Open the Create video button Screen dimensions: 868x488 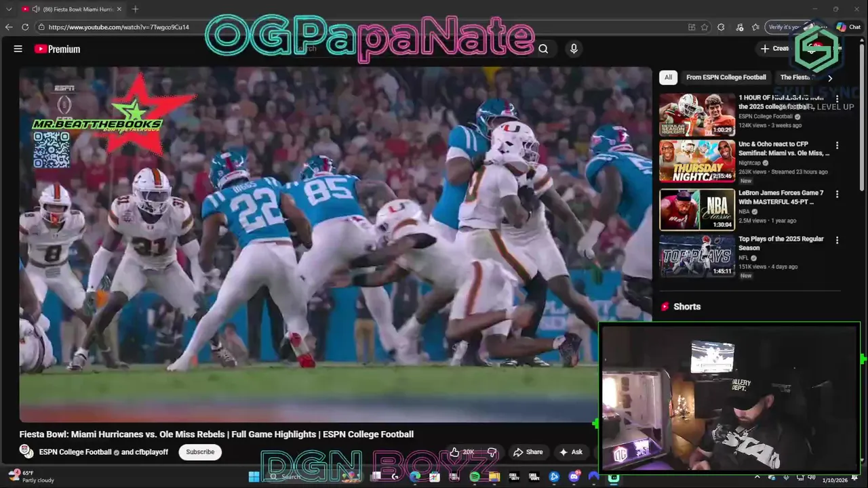(774, 48)
